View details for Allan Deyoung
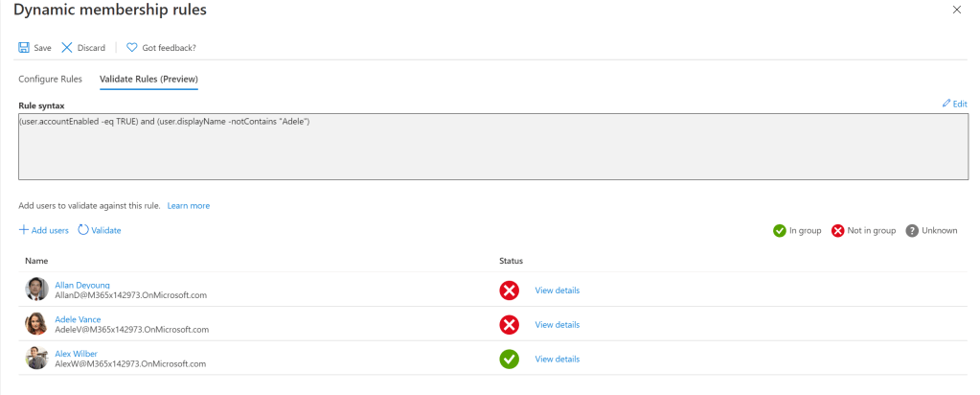Viewport: 980px width, 395px height. 557,290
